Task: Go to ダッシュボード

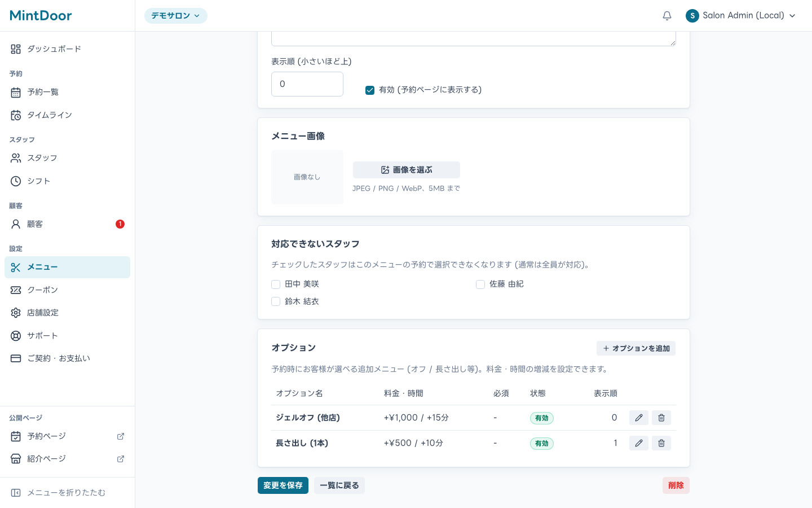Action: [x=67, y=49]
